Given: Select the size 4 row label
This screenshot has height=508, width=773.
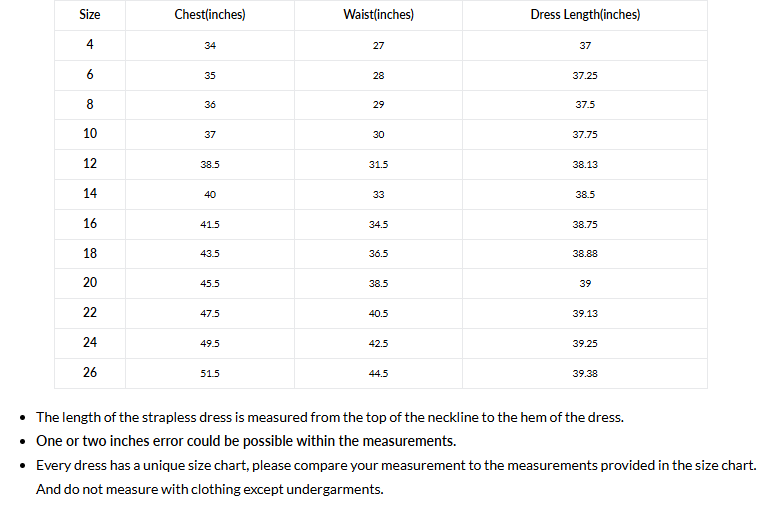Looking at the screenshot, I should (90, 44).
